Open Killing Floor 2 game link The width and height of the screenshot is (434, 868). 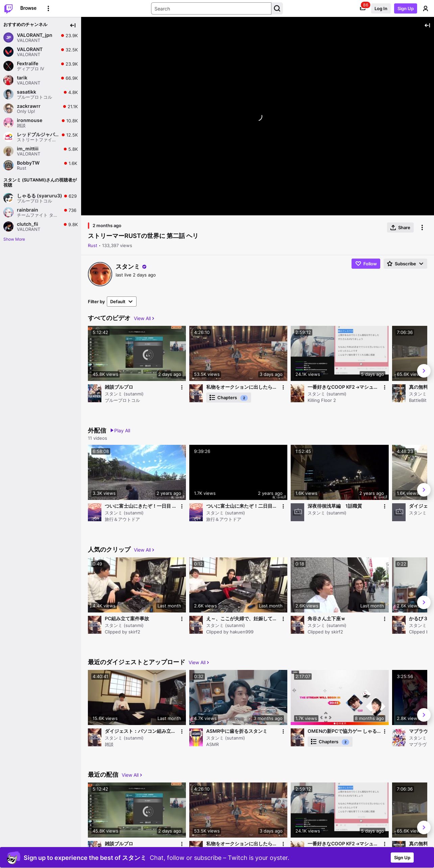click(321, 401)
